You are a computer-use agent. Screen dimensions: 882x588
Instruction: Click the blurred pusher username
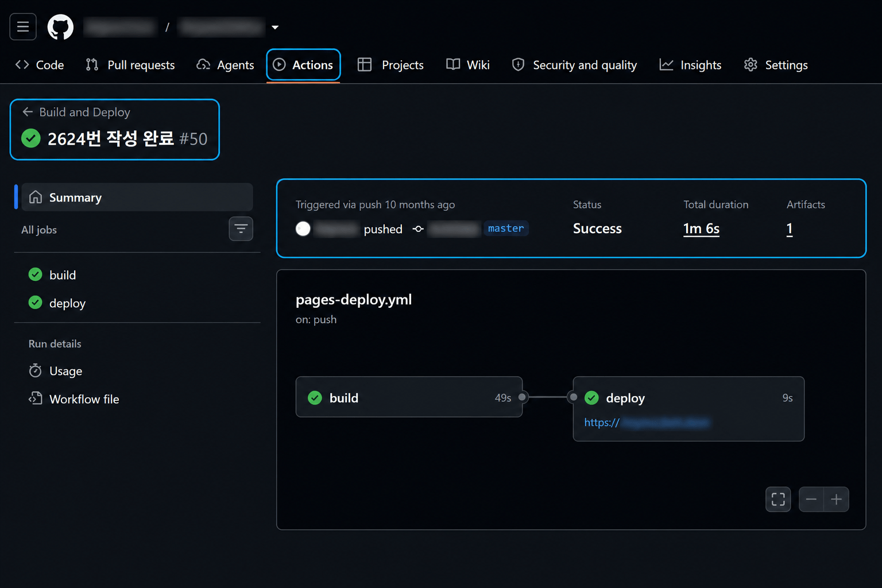[x=337, y=229]
